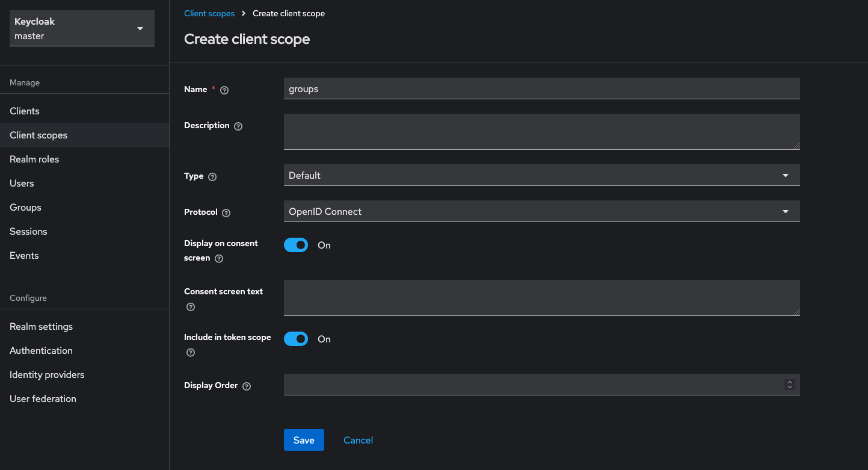Open the Type field help icon

[x=211, y=176]
